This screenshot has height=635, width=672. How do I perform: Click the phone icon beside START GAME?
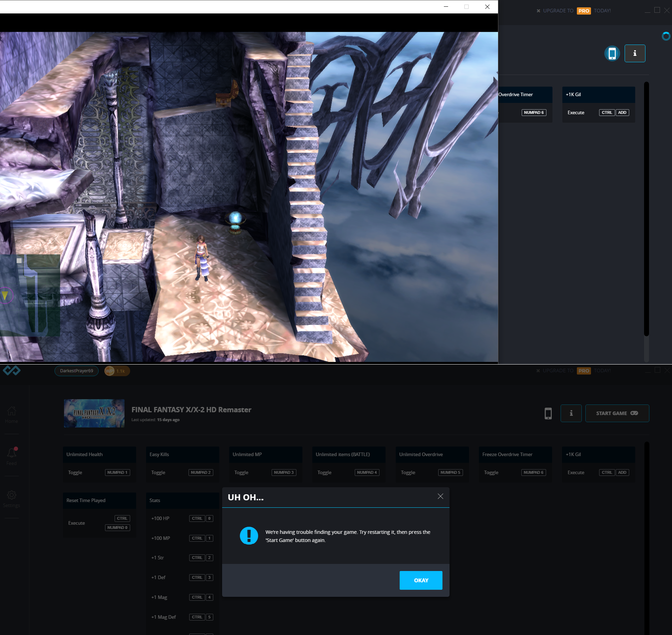pyautogui.click(x=548, y=413)
